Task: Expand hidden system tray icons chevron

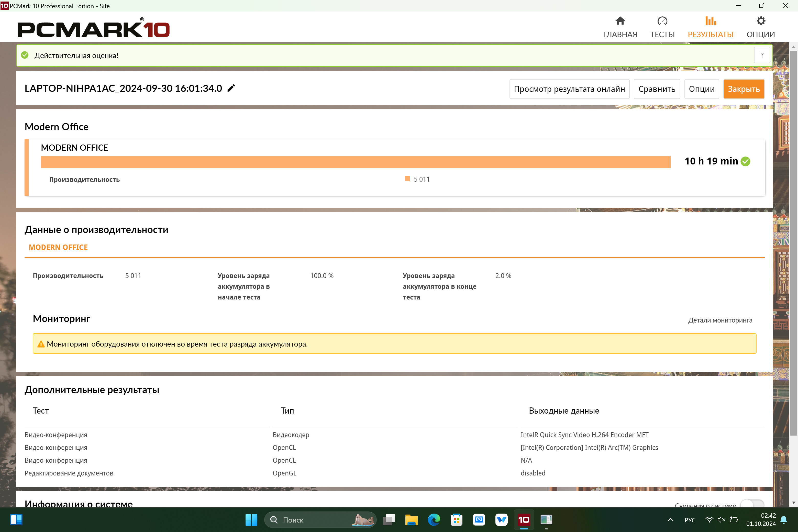Action: (x=670, y=519)
